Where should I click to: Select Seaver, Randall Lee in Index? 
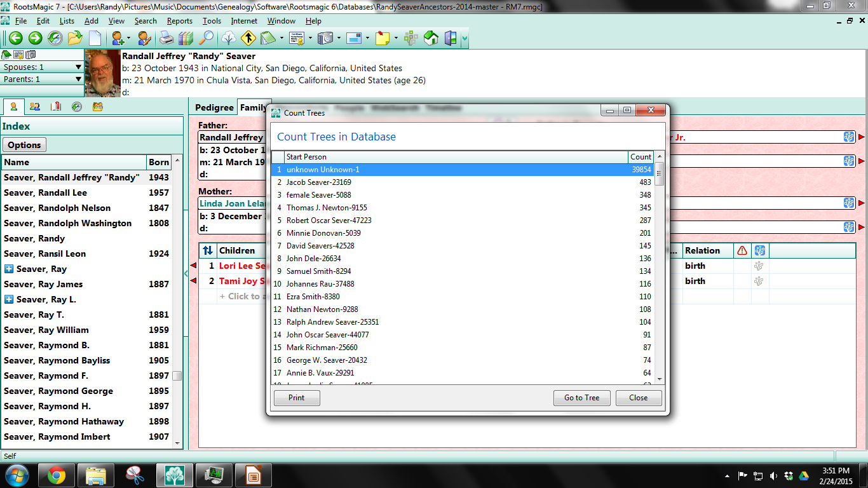[x=86, y=193]
